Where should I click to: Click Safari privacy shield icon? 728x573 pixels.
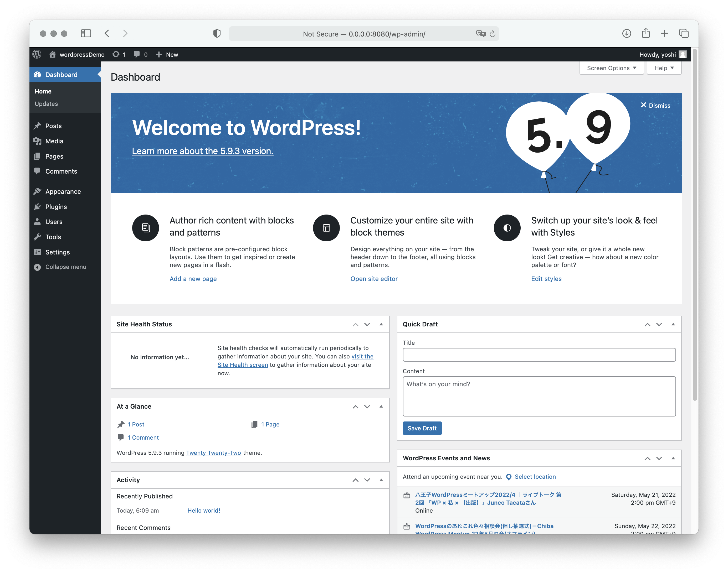tap(217, 33)
